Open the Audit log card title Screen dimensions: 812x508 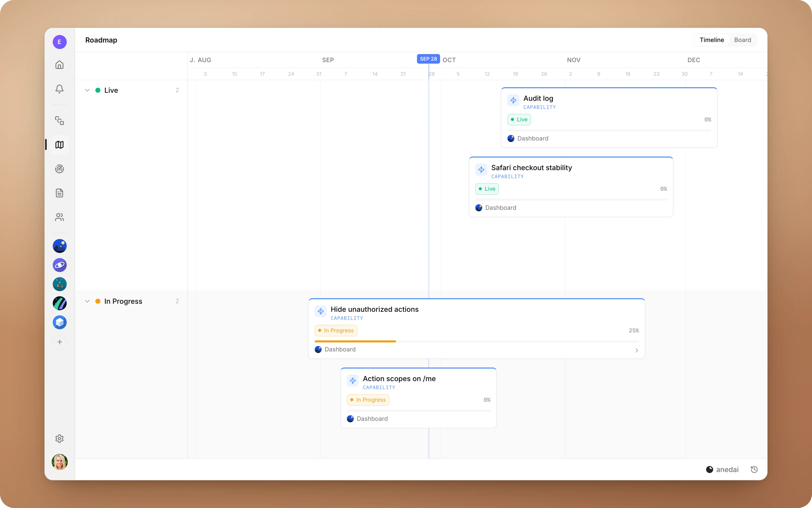538,99
